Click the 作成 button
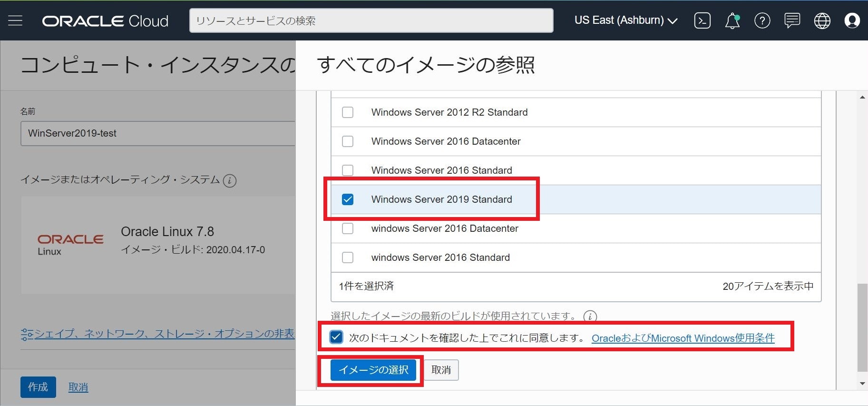Image resolution: width=868 pixels, height=406 pixels. coord(38,387)
